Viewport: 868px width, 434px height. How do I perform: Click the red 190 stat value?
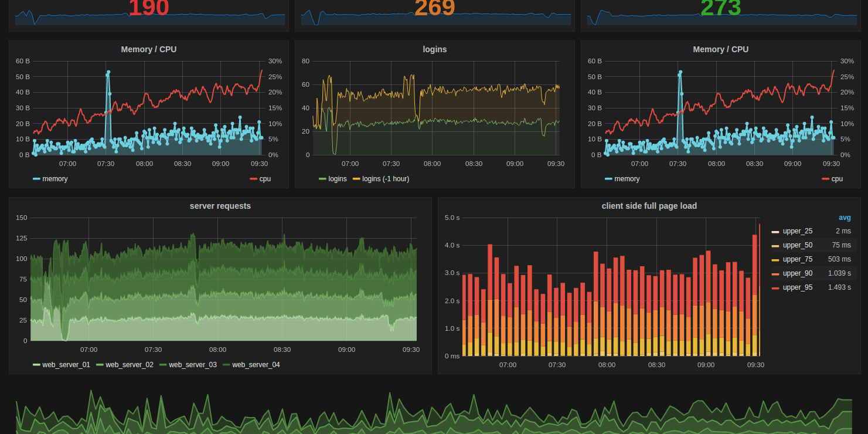pos(149,8)
